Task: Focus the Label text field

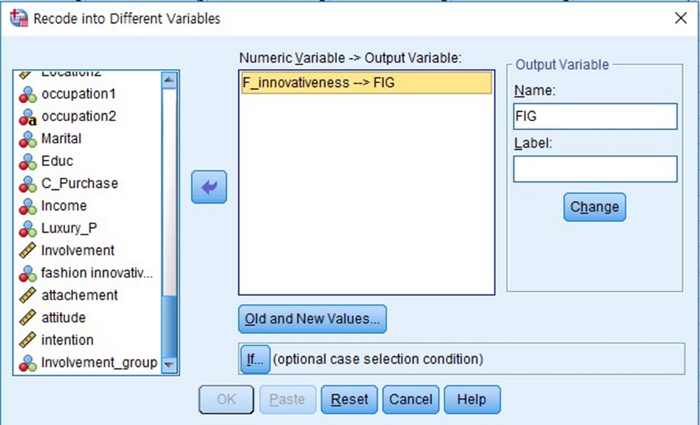Action: coord(594,169)
